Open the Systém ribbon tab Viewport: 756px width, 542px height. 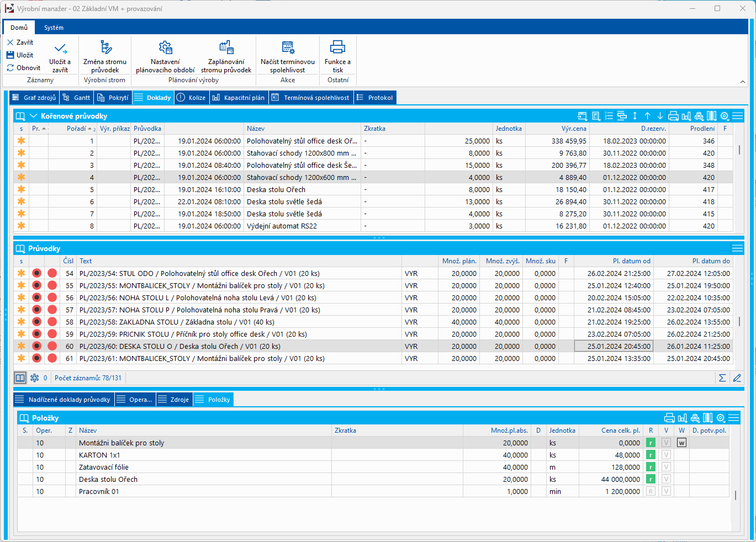54,28
